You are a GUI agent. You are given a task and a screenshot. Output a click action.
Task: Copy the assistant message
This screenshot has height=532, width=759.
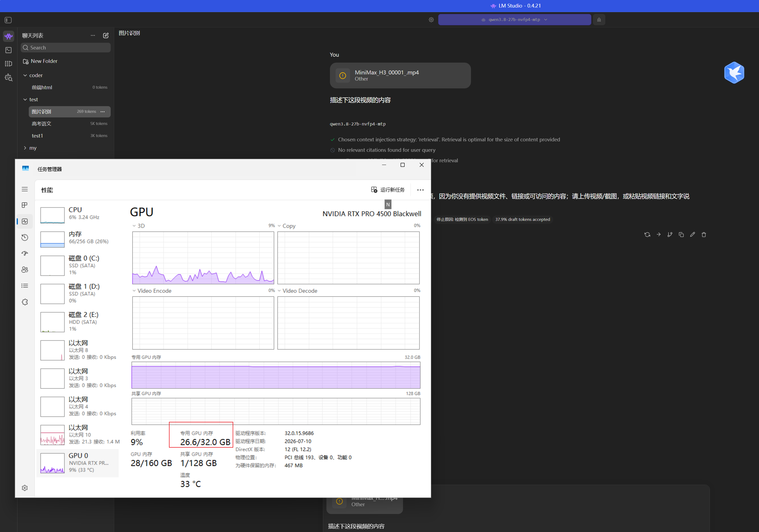tap(681, 234)
